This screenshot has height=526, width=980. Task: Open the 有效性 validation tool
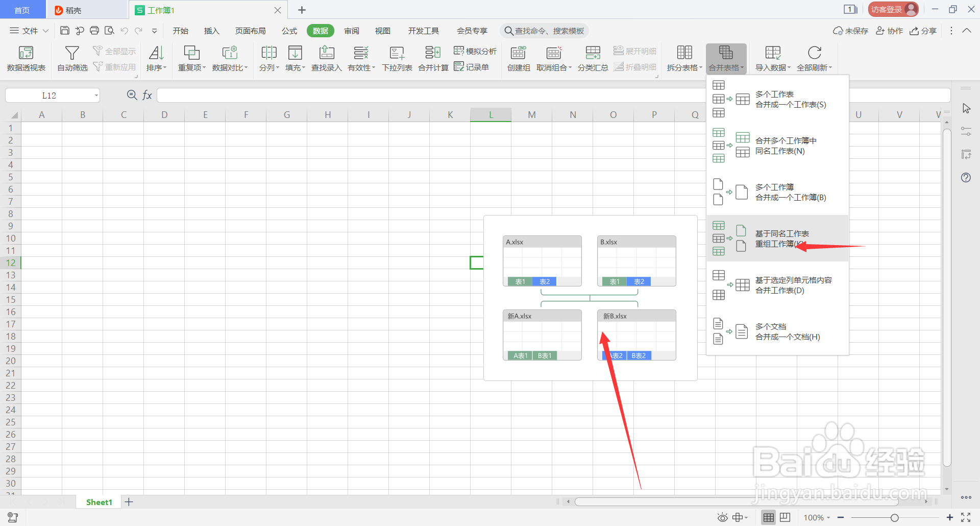361,59
